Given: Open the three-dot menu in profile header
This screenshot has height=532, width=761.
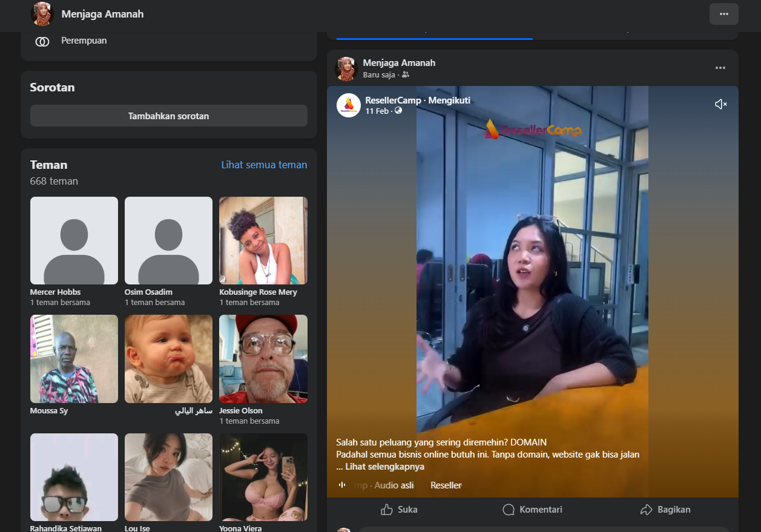Looking at the screenshot, I should click(723, 14).
